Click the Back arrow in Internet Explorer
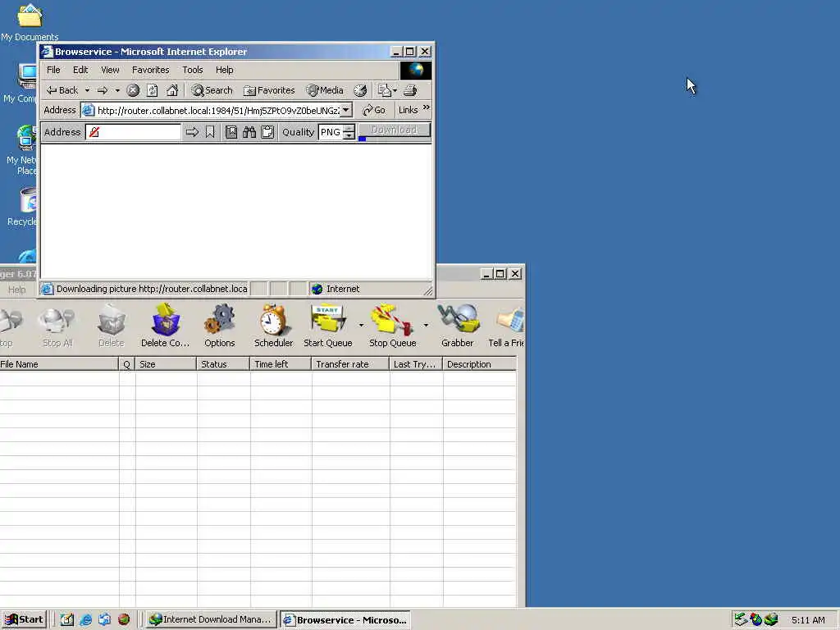The width and height of the screenshot is (840, 630). click(x=62, y=90)
